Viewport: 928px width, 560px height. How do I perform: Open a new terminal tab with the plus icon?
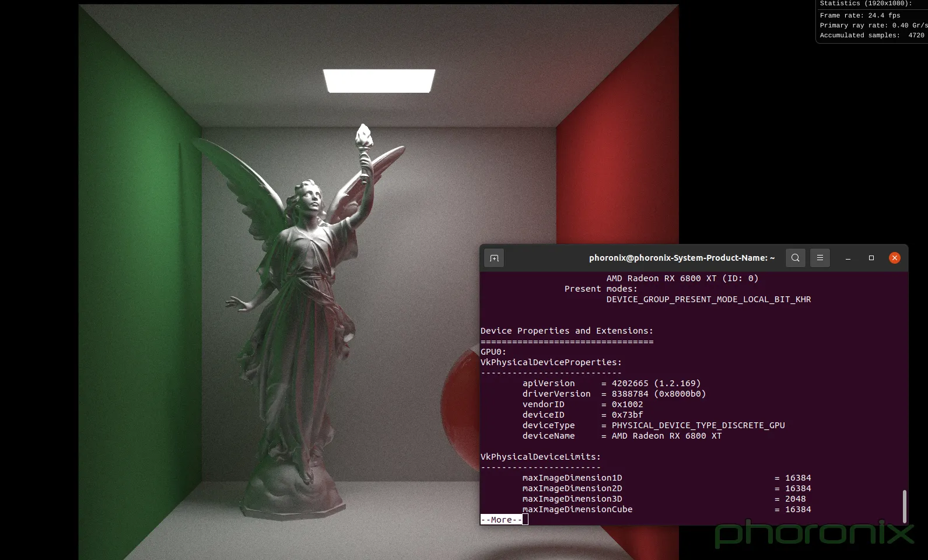494,258
